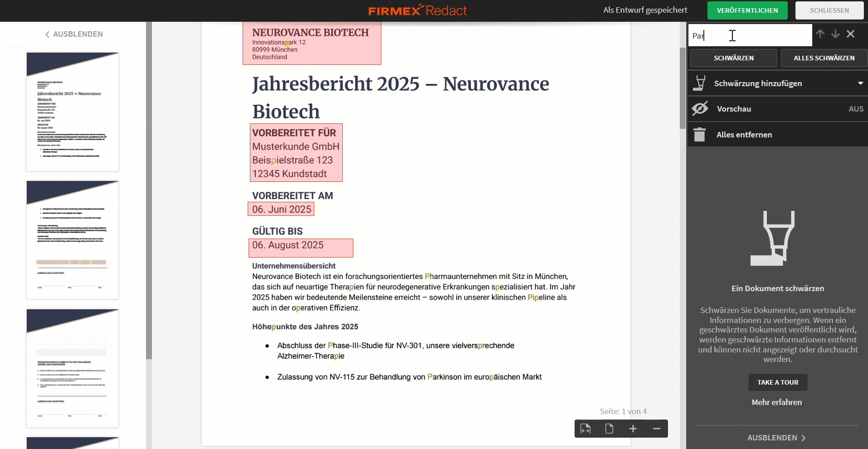The width and height of the screenshot is (868, 449).
Task: Jump to next search result arrow
Action: (x=835, y=34)
